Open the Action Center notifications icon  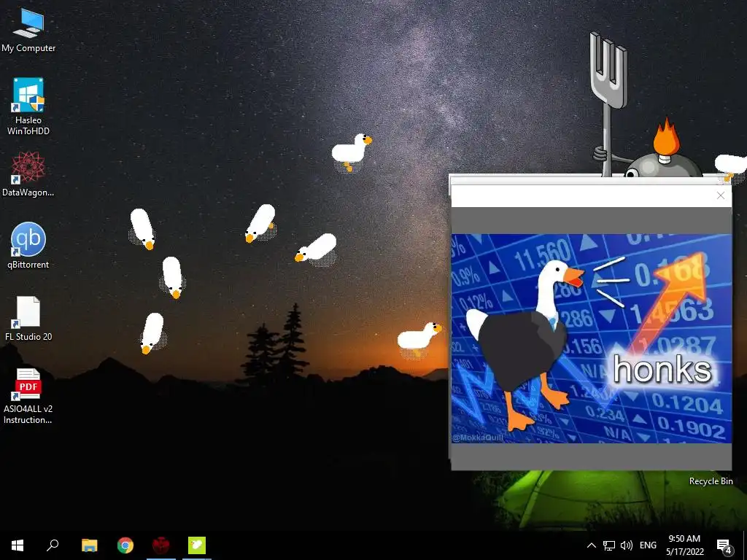click(x=724, y=545)
